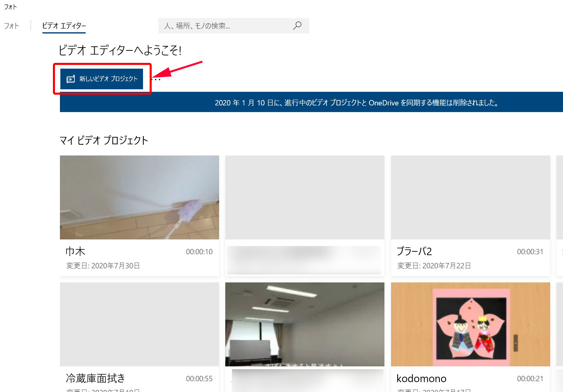563x392 pixels.
Task: Focus the 人、場所、モノの検索 search field
Action: click(x=225, y=26)
